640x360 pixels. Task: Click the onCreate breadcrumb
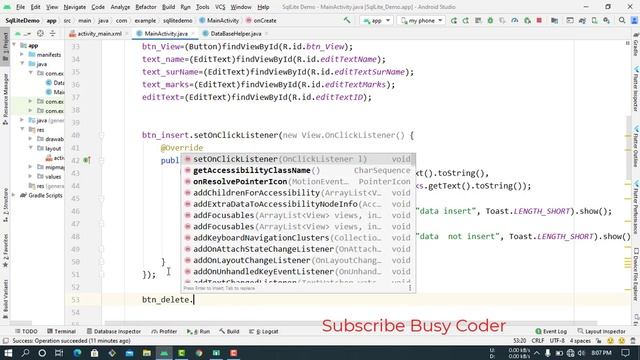point(261,20)
